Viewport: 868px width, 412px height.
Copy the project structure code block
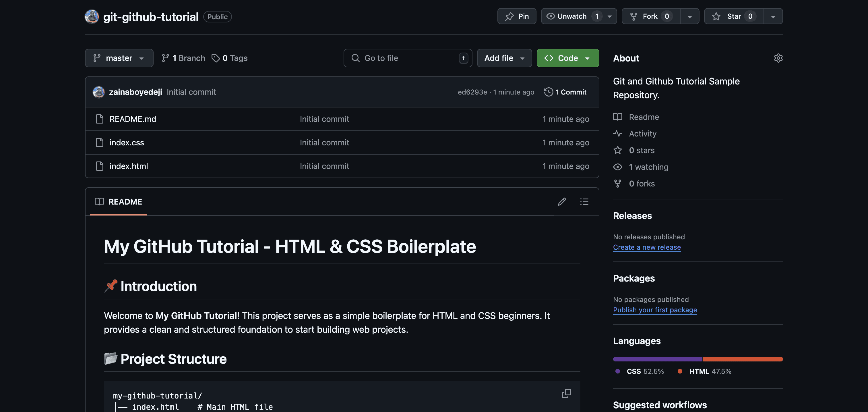tap(566, 393)
